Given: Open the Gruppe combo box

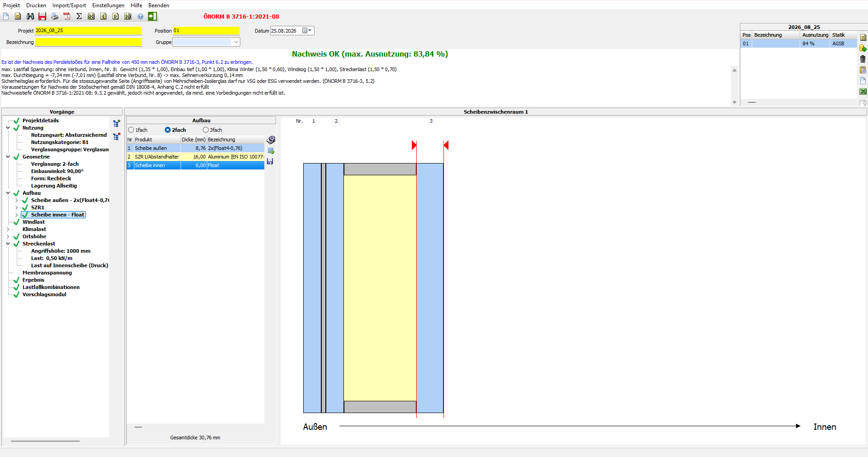Looking at the screenshot, I should 206,42.
